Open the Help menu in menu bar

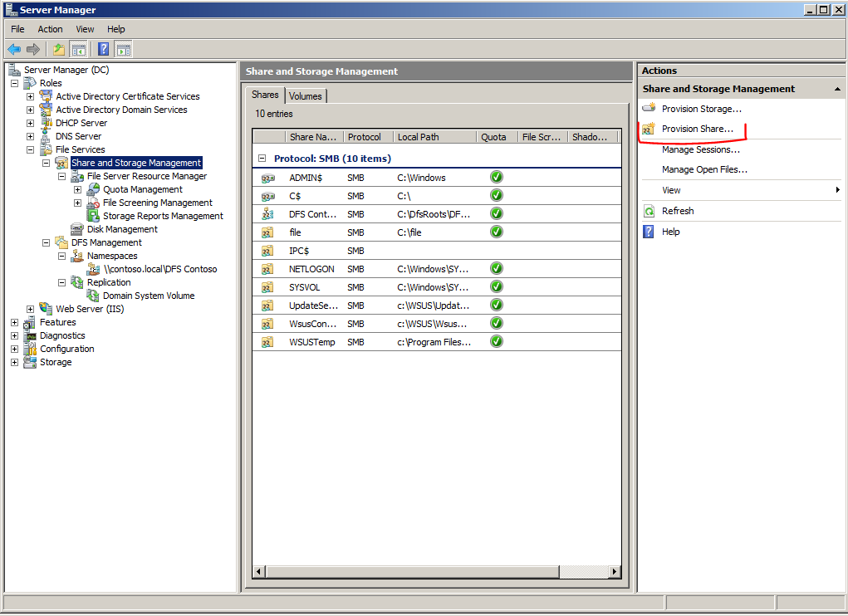point(115,29)
